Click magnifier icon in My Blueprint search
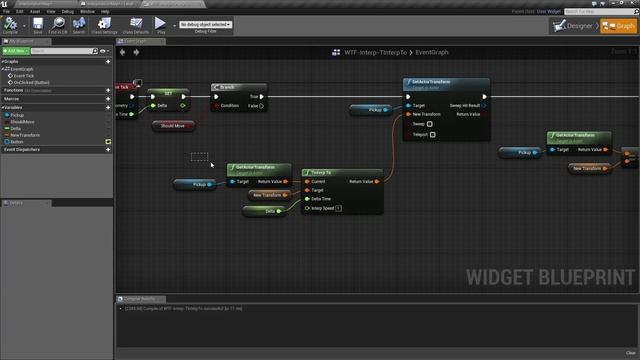Screen dimensions: 640x360 pos(95,51)
